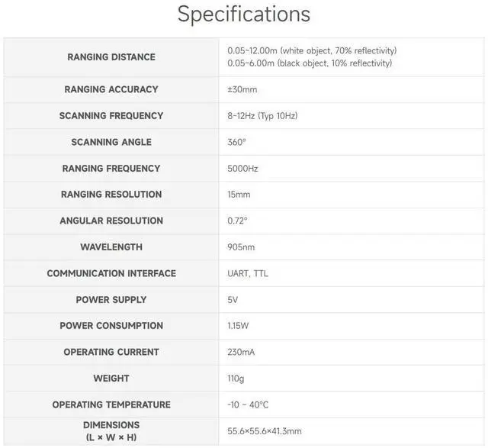Screen dimensions: 488x448
Task: Click the 360° scanning angle value
Action: (x=236, y=143)
